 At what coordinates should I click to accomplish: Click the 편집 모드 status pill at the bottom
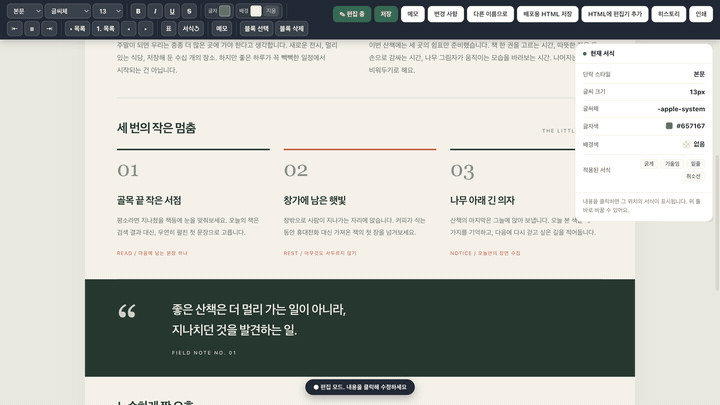[x=360, y=387]
